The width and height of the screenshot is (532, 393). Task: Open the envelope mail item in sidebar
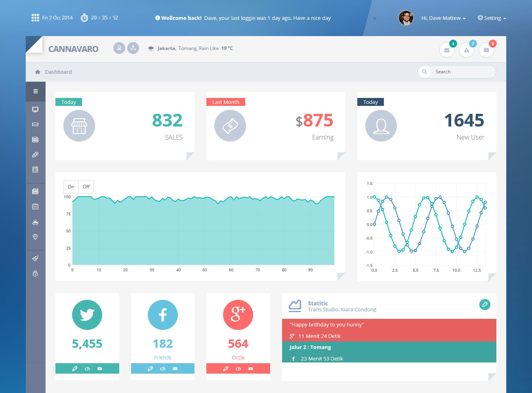point(35,125)
